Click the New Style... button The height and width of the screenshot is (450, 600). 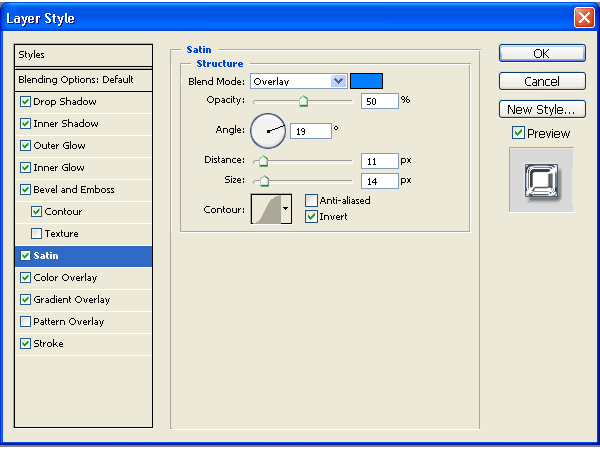click(x=542, y=109)
